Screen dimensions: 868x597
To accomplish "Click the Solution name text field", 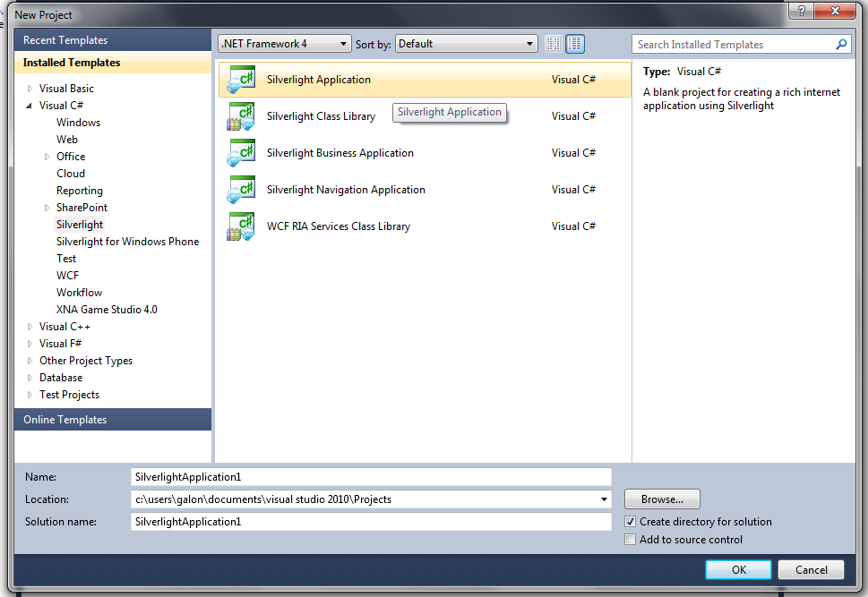I will click(371, 522).
